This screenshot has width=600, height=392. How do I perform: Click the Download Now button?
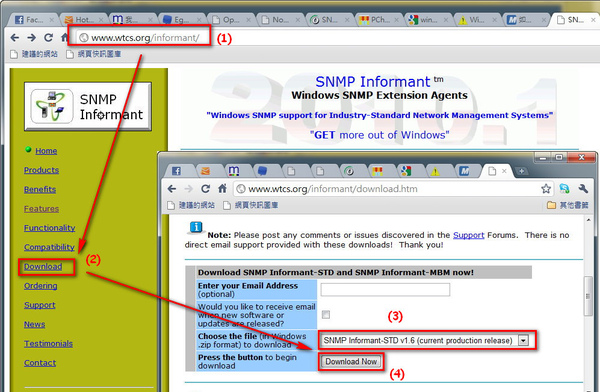click(x=351, y=361)
